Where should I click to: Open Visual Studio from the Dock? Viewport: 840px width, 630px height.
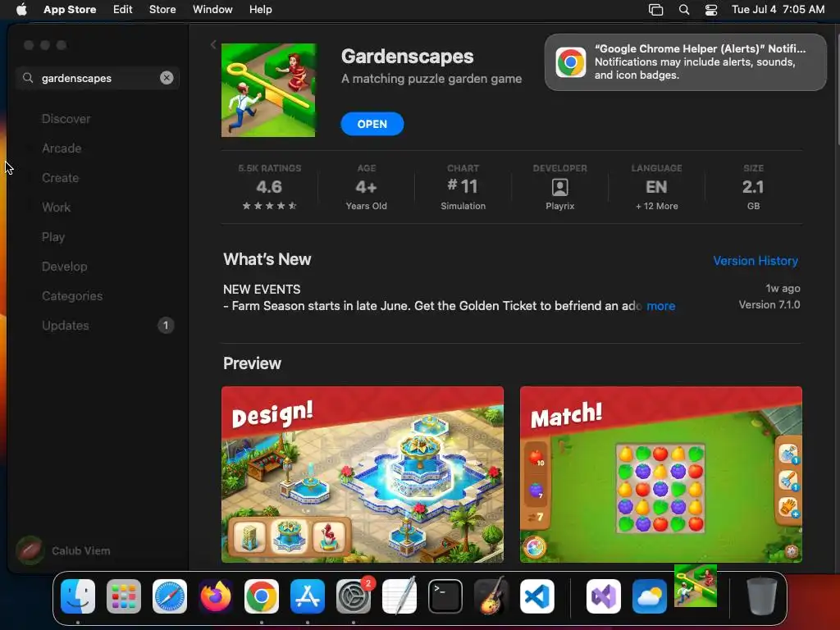pos(604,596)
